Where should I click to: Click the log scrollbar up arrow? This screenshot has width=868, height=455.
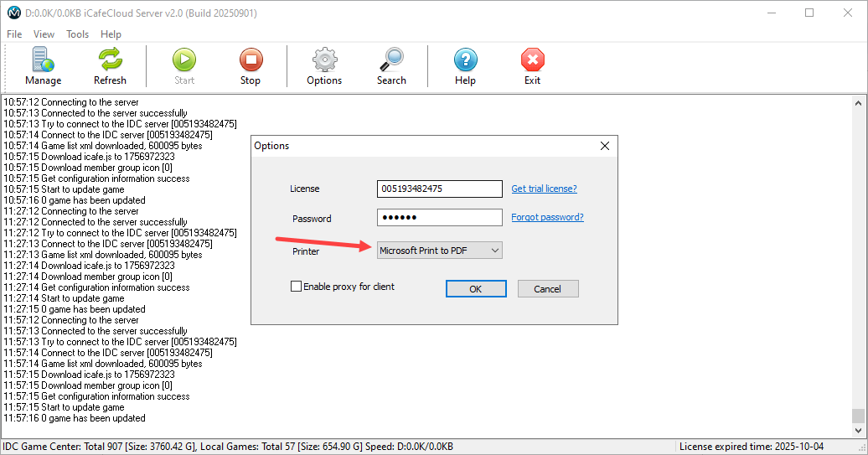click(x=858, y=103)
